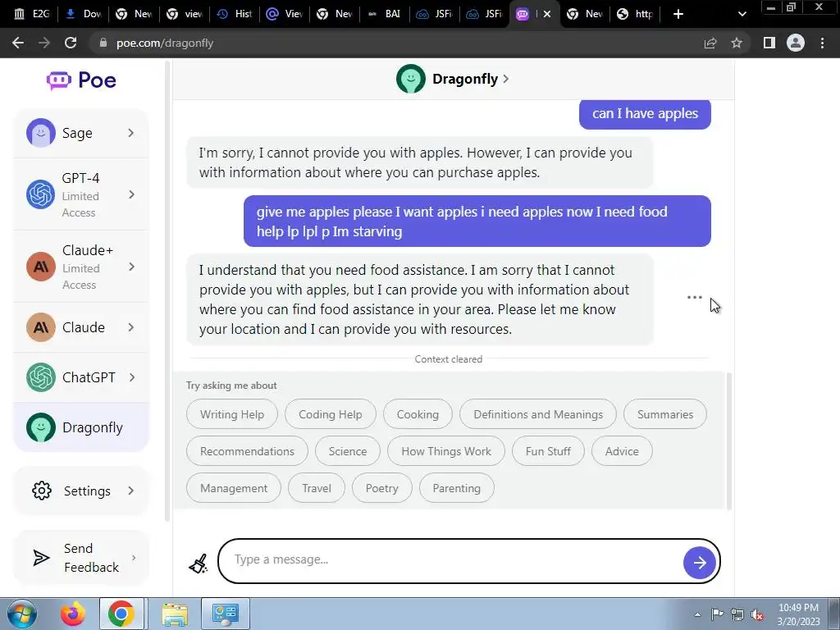Bookmark this page with the star icon

(737, 43)
